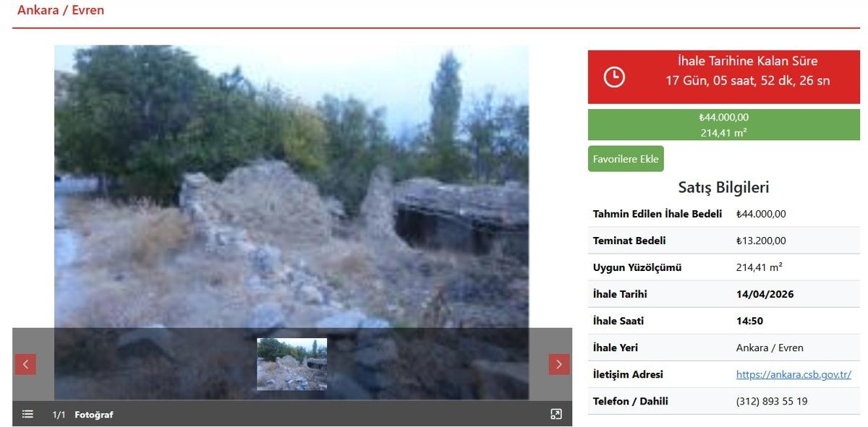Viewport: 868px width, 427px height.
Task: Click the Fotoğraf caption label
Action: click(x=94, y=415)
